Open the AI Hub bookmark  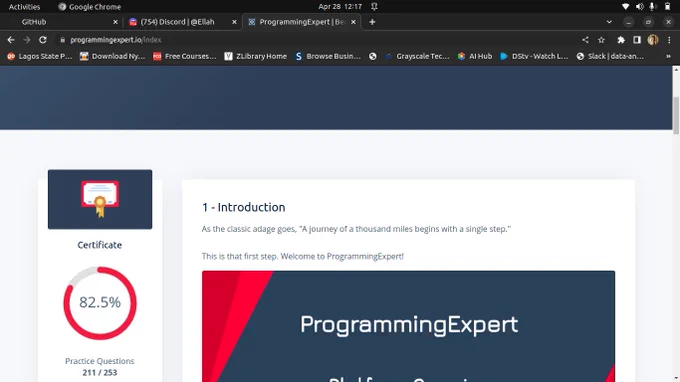[475, 56]
